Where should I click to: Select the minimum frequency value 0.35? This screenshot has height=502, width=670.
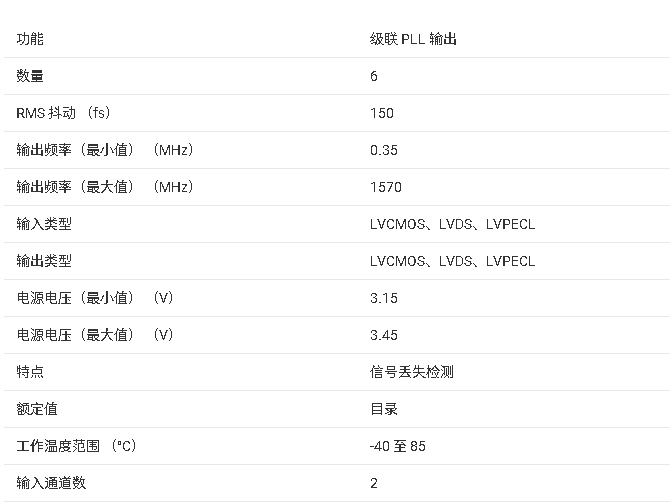pos(384,150)
